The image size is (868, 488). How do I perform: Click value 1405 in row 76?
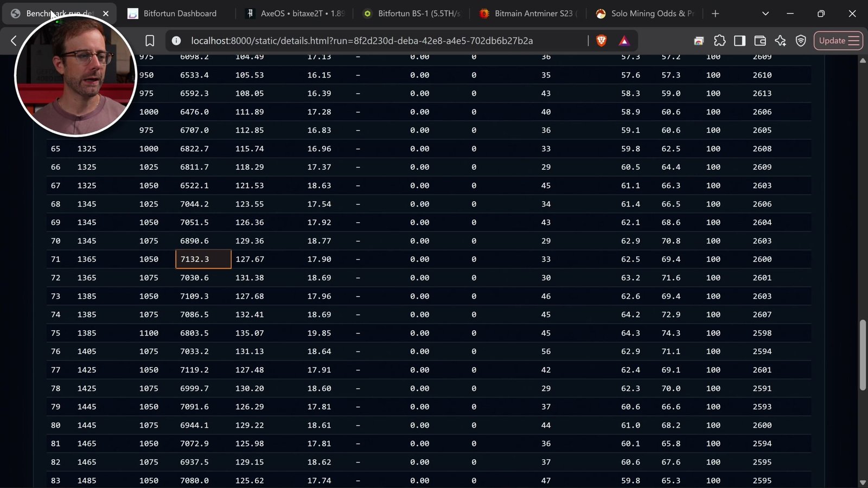[87, 351]
